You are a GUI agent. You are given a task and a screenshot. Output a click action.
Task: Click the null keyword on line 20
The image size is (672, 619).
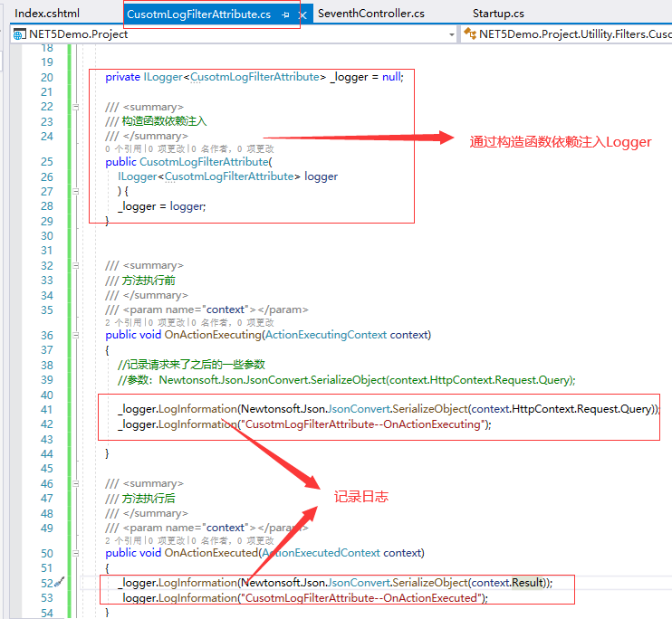[391, 77]
